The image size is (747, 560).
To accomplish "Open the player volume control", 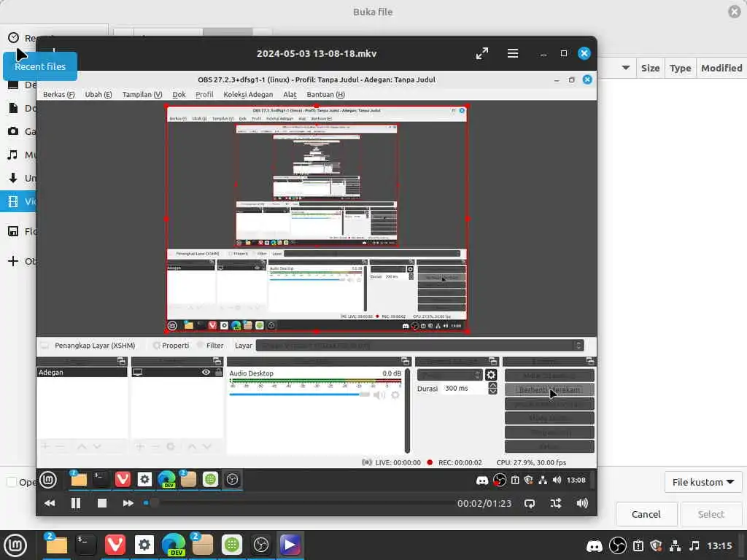I will [582, 503].
